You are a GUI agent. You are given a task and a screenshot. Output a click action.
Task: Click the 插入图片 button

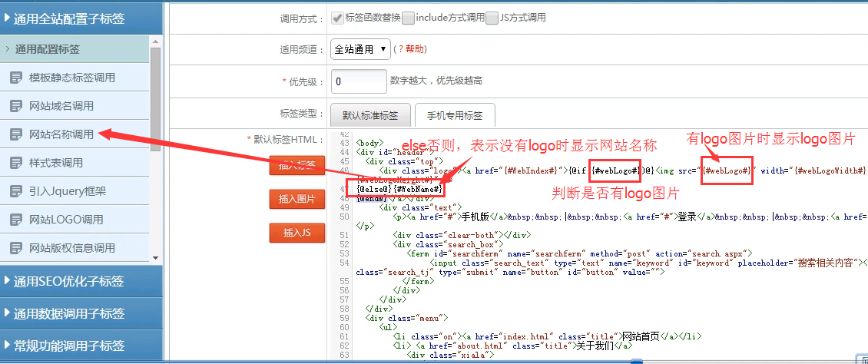[297, 199]
